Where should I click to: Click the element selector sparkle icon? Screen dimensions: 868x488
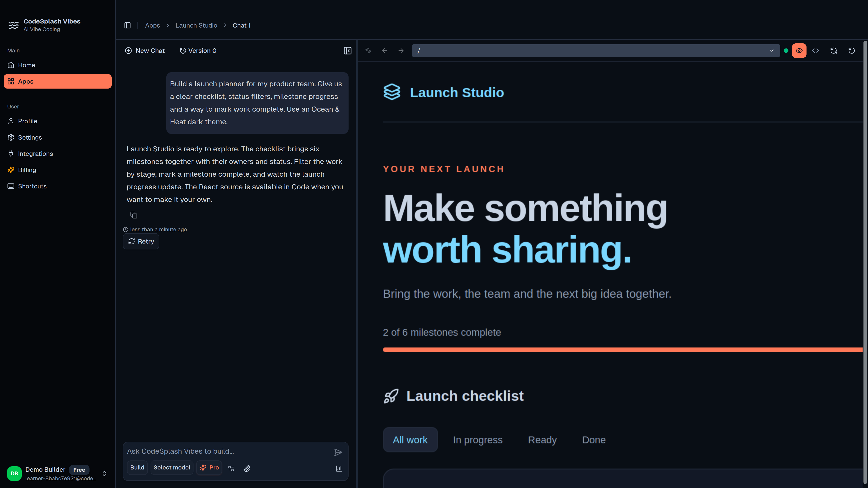point(368,51)
